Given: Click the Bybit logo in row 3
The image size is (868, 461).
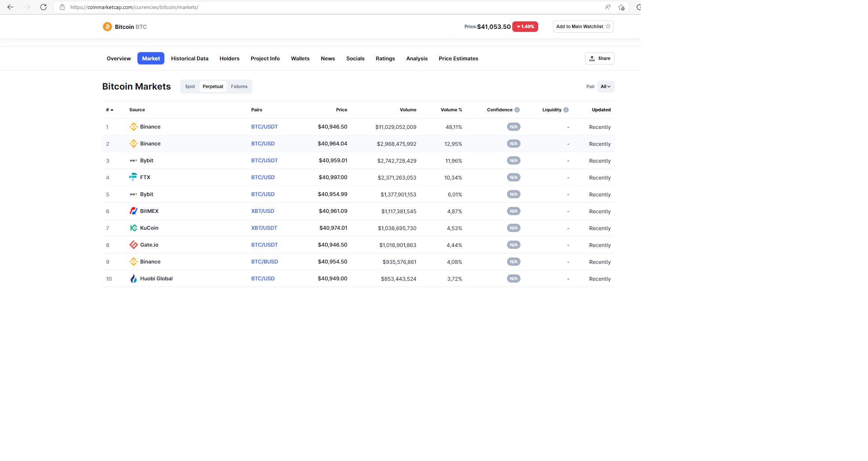Looking at the screenshot, I should pos(134,160).
